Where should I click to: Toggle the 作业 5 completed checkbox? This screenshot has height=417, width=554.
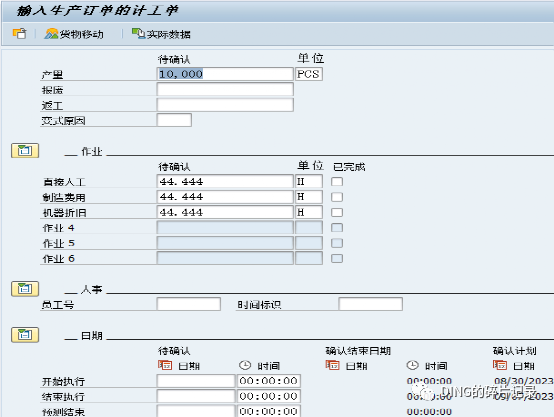[337, 243]
